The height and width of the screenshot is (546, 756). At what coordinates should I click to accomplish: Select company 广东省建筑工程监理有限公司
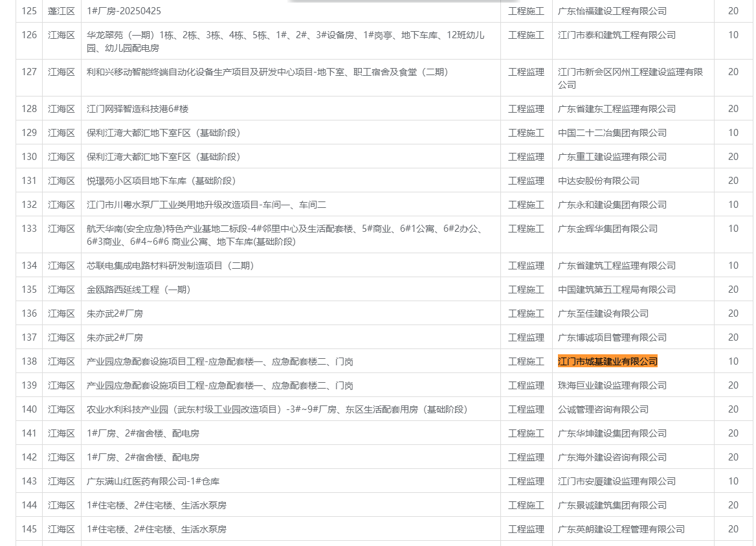(x=617, y=266)
